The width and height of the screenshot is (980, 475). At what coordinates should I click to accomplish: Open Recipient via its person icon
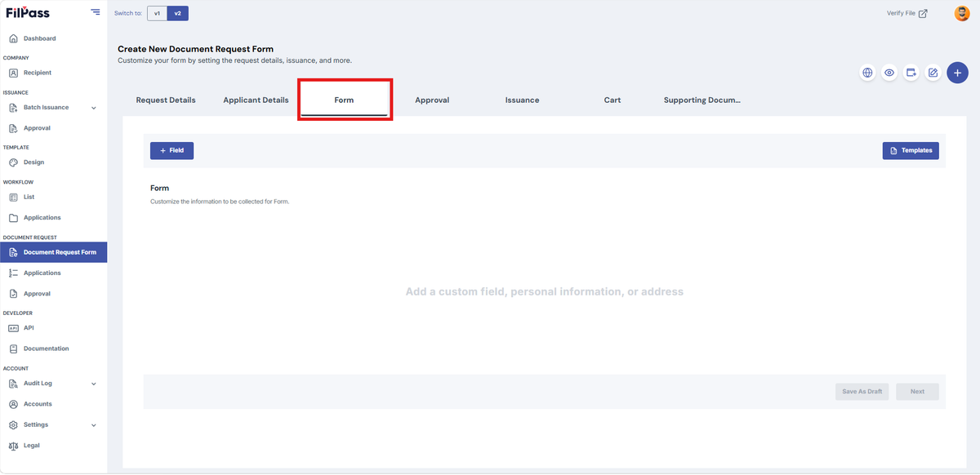13,73
